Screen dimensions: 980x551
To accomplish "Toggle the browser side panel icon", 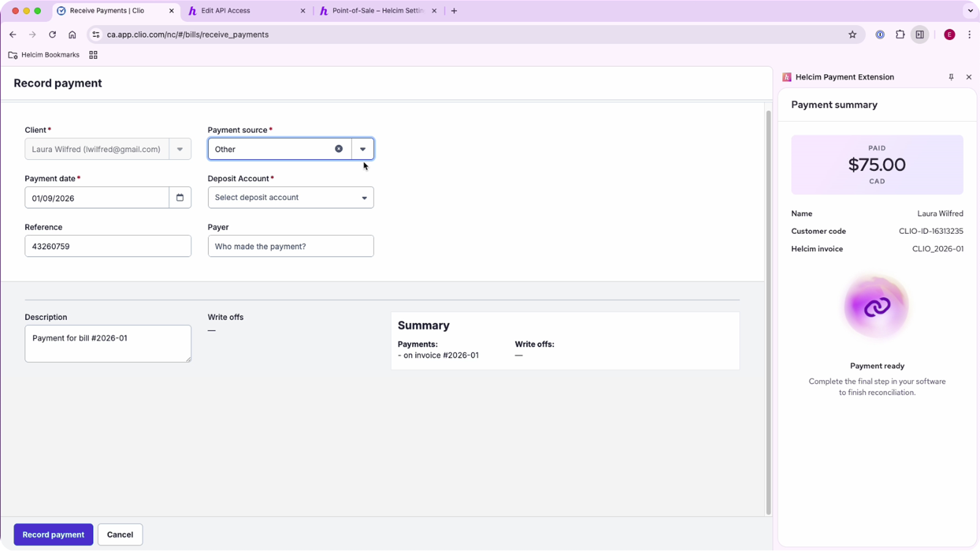I will [920, 35].
